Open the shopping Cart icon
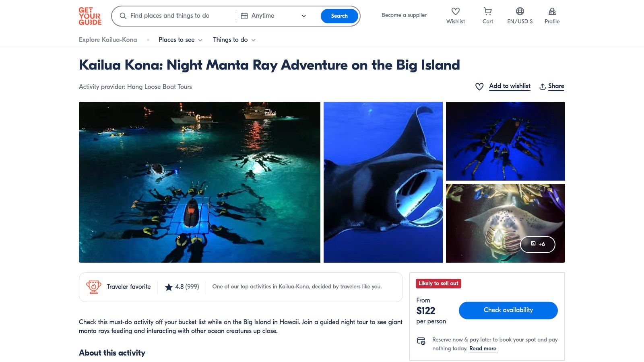Image resolution: width=644 pixels, height=362 pixels. (487, 12)
